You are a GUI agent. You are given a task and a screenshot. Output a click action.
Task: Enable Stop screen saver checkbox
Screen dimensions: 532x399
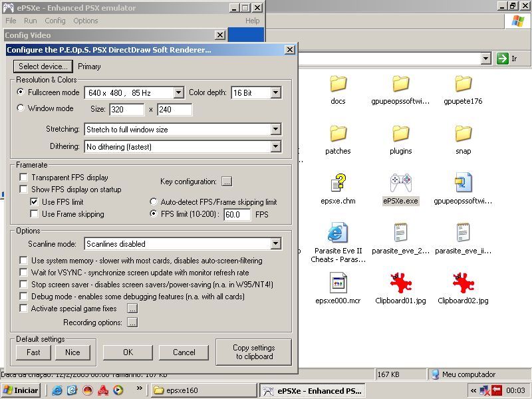click(x=23, y=284)
